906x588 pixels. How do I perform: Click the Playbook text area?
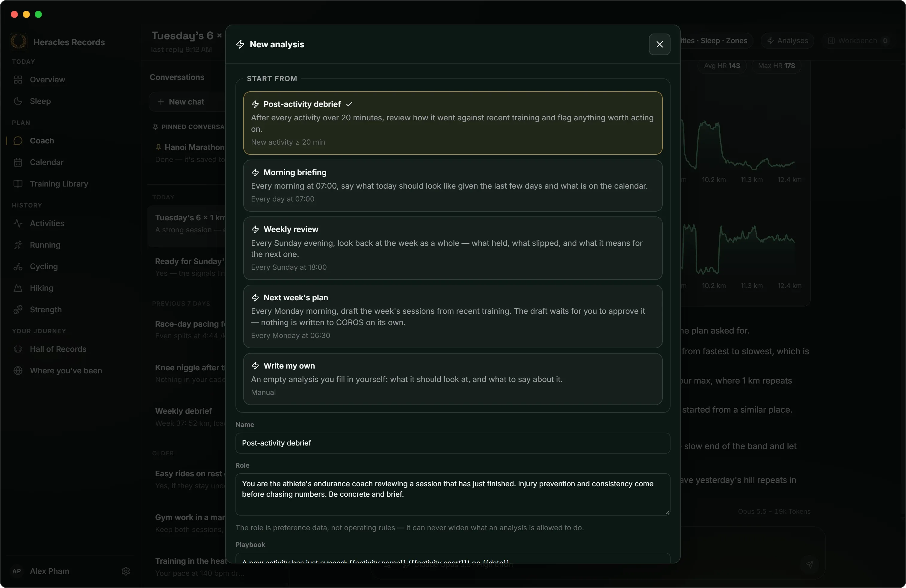click(453, 558)
